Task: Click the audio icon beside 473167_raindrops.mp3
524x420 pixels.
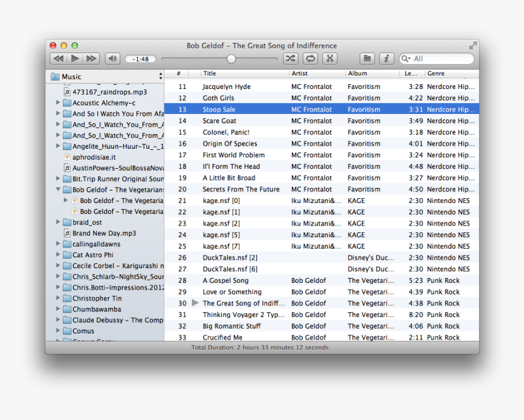Action: 67,91
